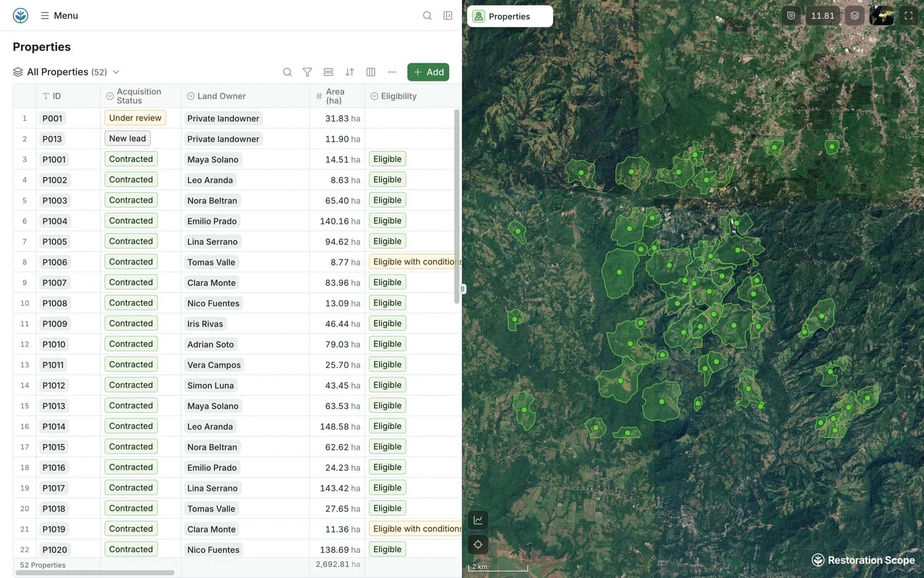Screen dimensions: 924x578
Task: Open the row grouping icon
Action: click(328, 72)
